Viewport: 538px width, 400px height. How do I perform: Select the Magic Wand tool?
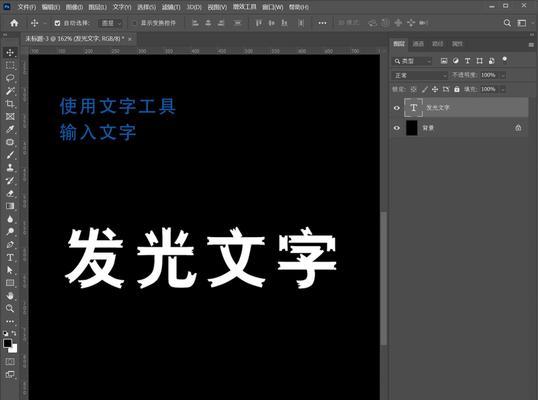coord(10,91)
